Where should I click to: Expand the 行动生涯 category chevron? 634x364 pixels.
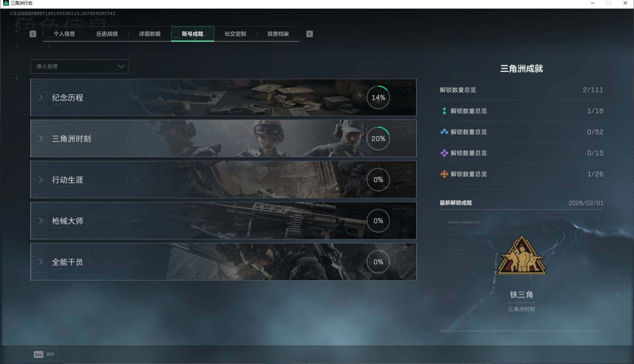tap(40, 180)
